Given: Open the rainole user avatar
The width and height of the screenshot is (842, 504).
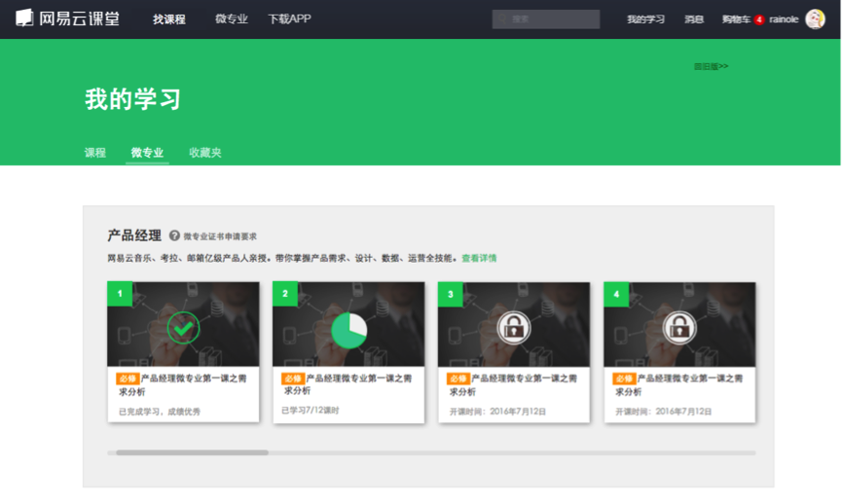Looking at the screenshot, I should point(815,19).
